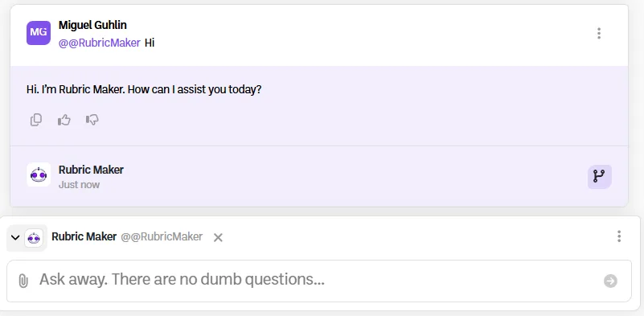This screenshot has height=316, width=644.
Task: Click the purple @@RubricMaker mention link
Action: pyautogui.click(x=100, y=43)
